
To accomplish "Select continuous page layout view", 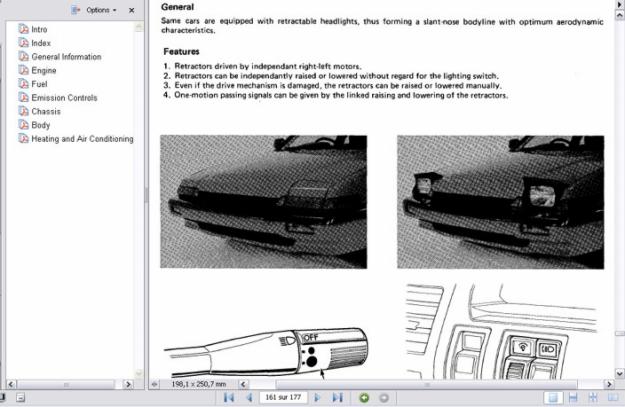I will [x=573, y=397].
